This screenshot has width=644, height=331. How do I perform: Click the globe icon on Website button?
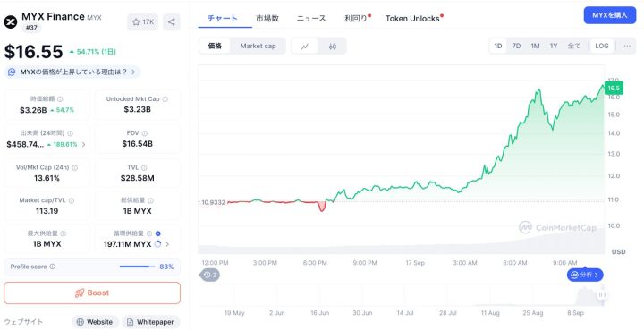click(80, 322)
